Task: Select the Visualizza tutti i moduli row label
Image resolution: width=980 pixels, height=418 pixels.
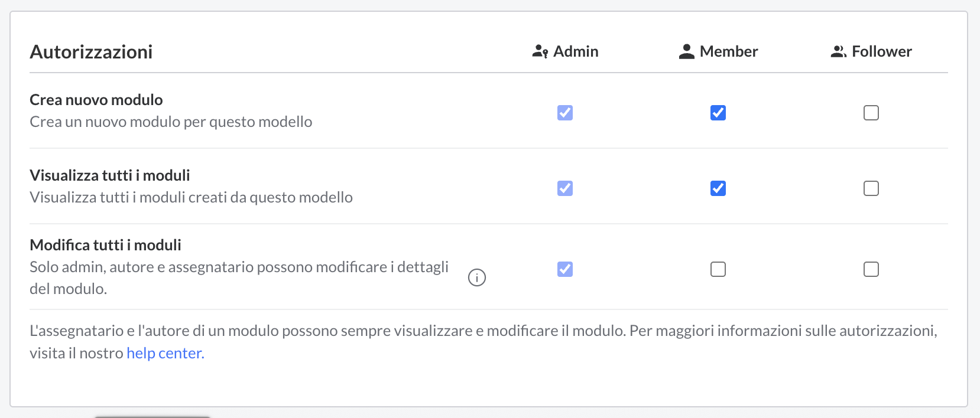Action: 109,175
